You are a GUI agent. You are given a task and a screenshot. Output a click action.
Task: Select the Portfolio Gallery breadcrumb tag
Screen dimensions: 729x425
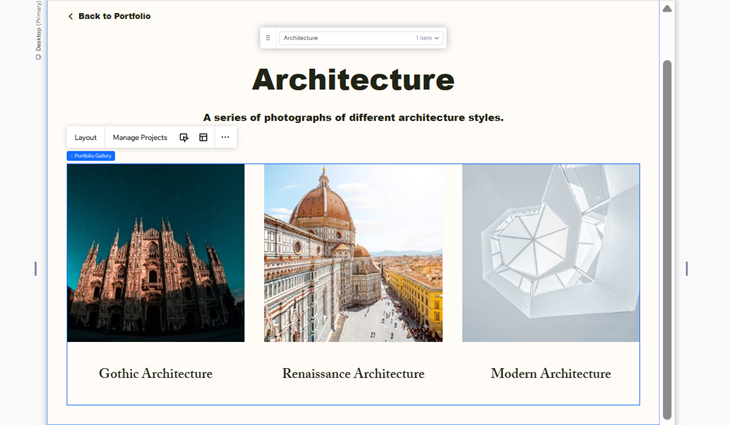pos(91,156)
